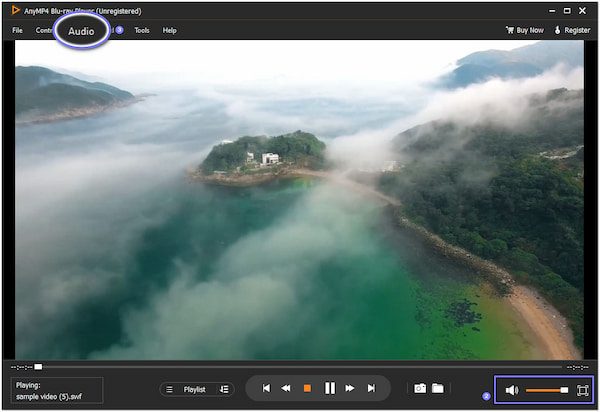Click the Buy Now shopping cart icon
The image size is (600, 412).
[510, 30]
